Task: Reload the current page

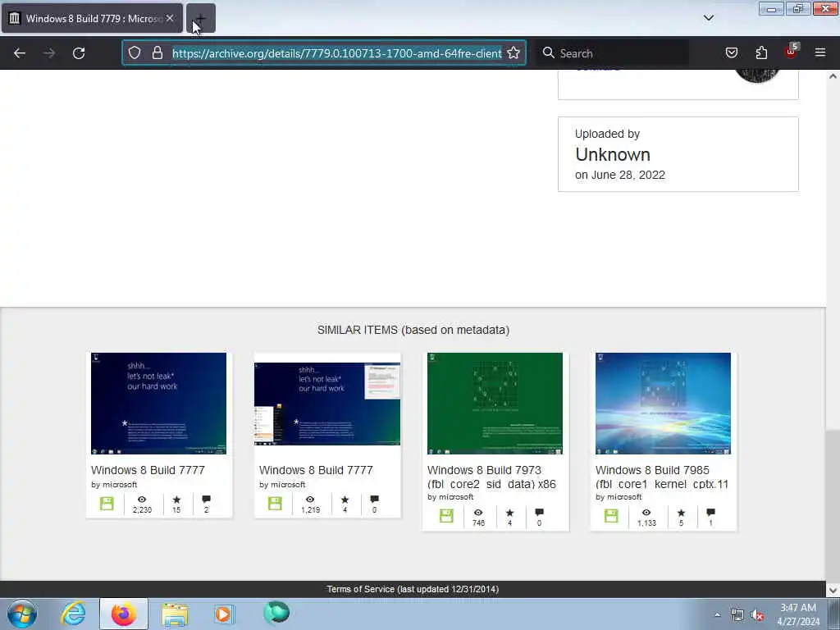Action: (x=79, y=53)
